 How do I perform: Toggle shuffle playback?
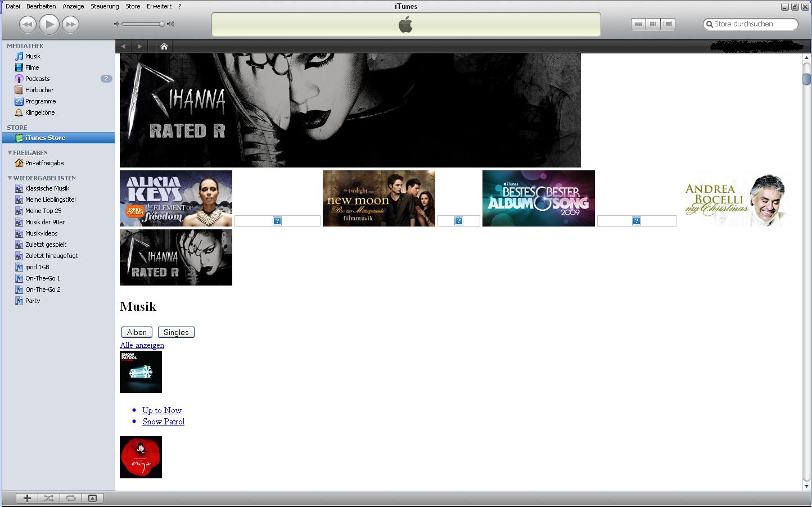(49, 498)
